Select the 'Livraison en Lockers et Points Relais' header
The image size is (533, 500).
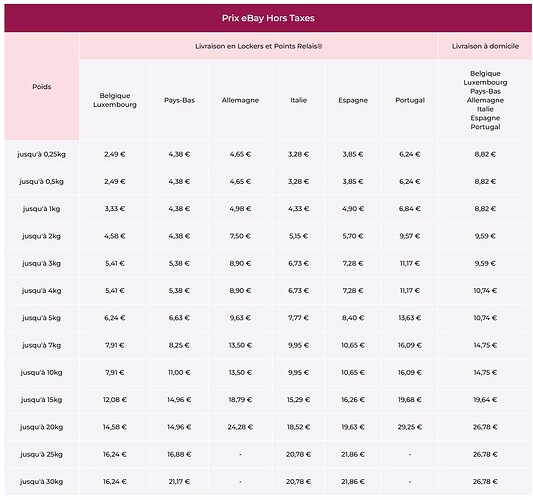click(259, 46)
